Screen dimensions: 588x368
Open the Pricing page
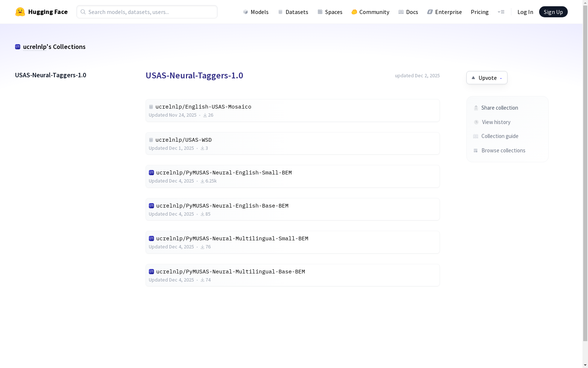pyautogui.click(x=480, y=12)
